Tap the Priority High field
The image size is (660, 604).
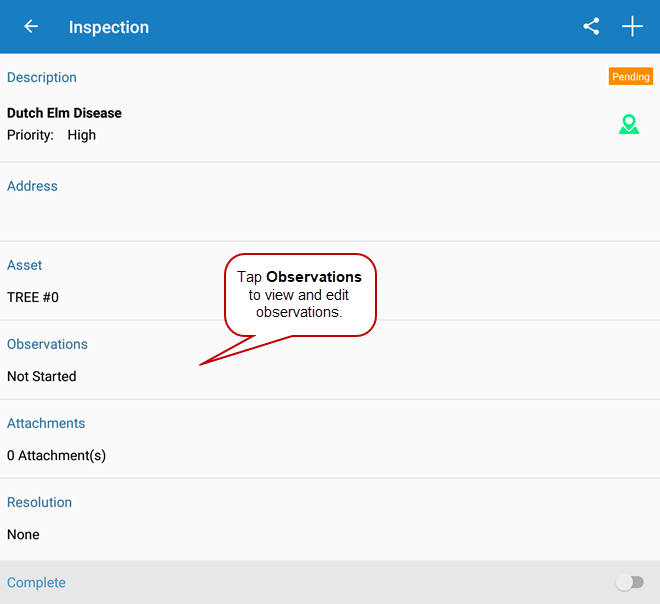[x=52, y=135]
